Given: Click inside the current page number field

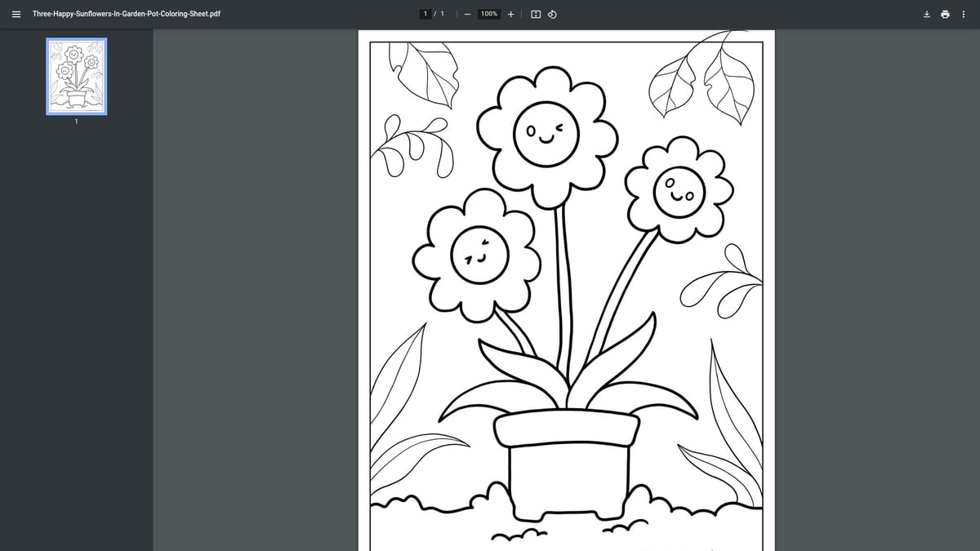Looking at the screenshot, I should [x=425, y=13].
